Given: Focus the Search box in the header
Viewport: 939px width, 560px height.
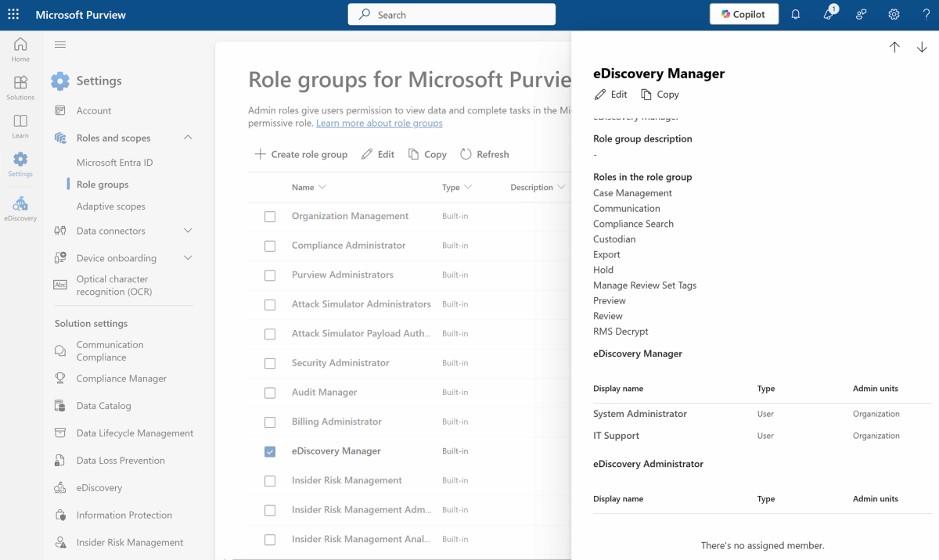Looking at the screenshot, I should coord(452,14).
